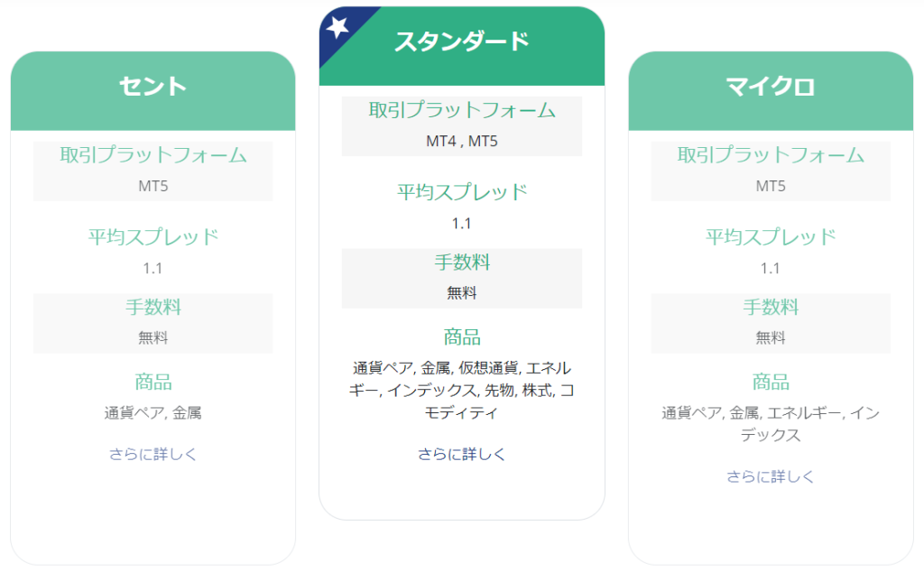Click 手数料 label in the マイクロ card
The height and width of the screenshot is (572, 924).
click(x=771, y=308)
